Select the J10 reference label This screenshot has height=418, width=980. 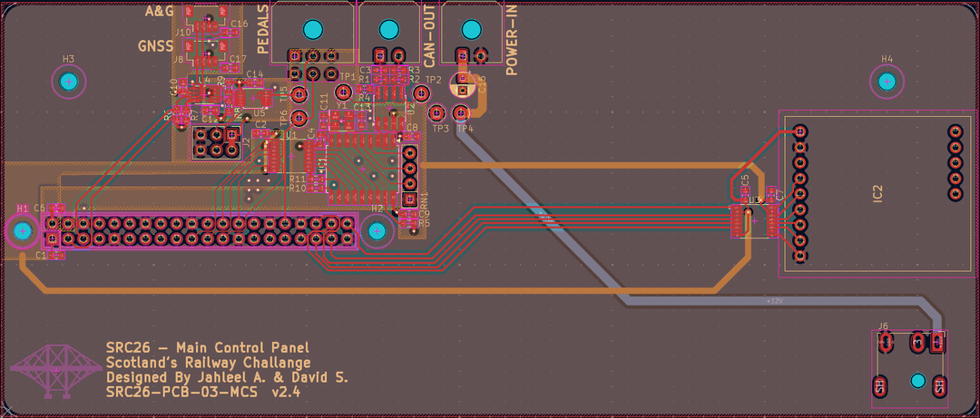pos(183,32)
